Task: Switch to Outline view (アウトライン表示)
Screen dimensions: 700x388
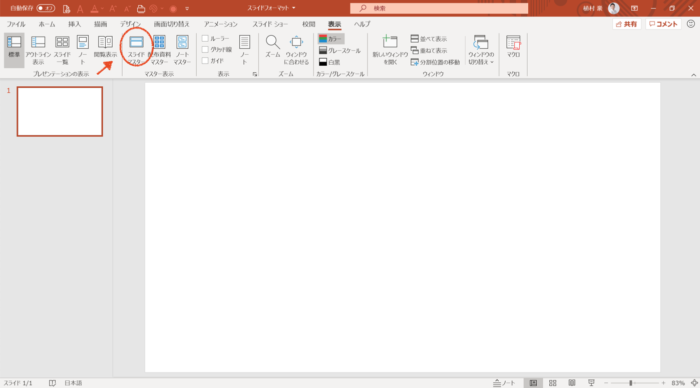Action: click(x=38, y=50)
